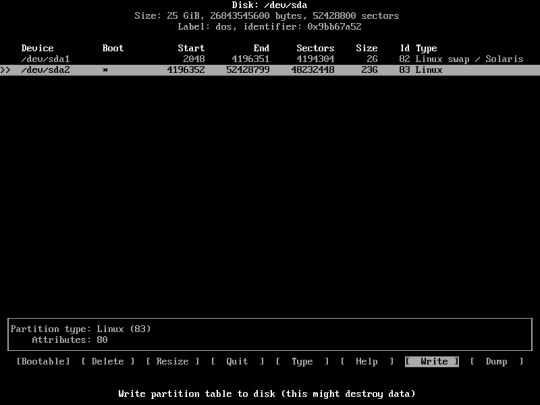Click 'Linux swap / Solaris' type text
This screenshot has width=540, height=405.
(x=469, y=59)
